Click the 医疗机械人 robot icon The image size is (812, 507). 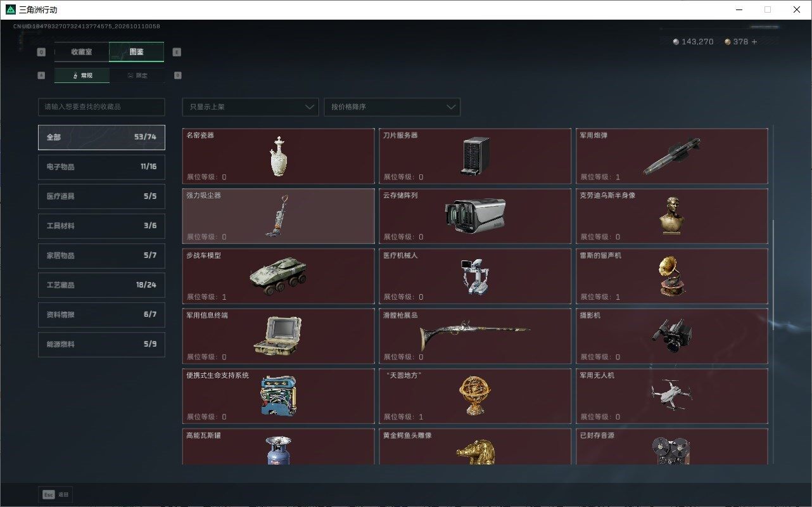pyautogui.click(x=475, y=276)
